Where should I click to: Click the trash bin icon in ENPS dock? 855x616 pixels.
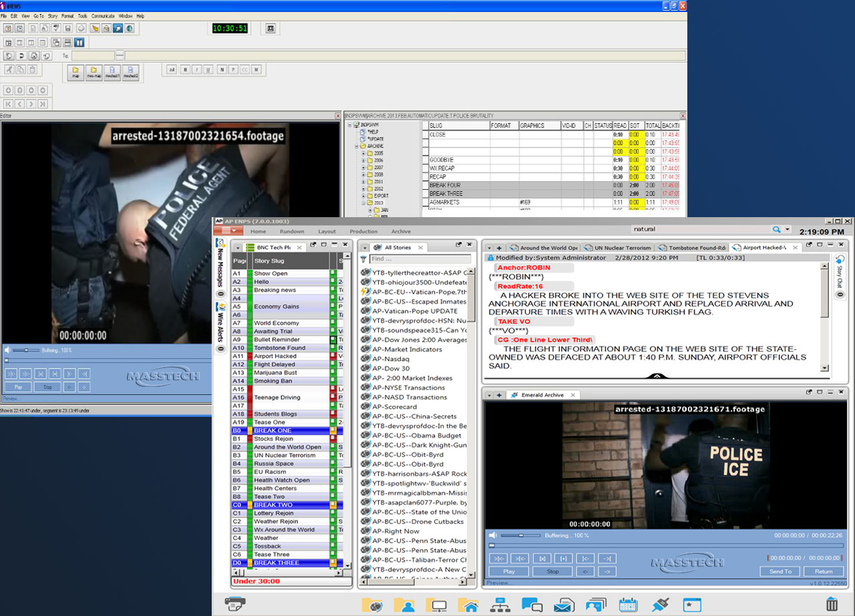point(832,605)
